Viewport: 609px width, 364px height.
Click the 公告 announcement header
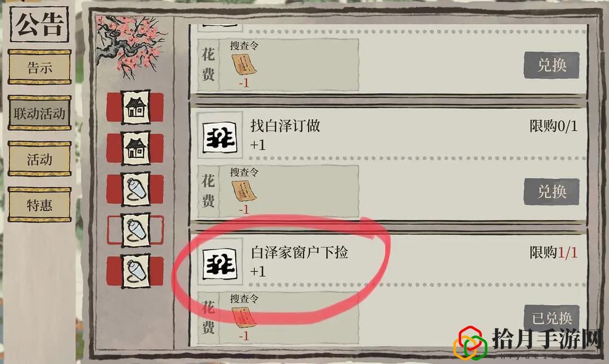pos(39,24)
